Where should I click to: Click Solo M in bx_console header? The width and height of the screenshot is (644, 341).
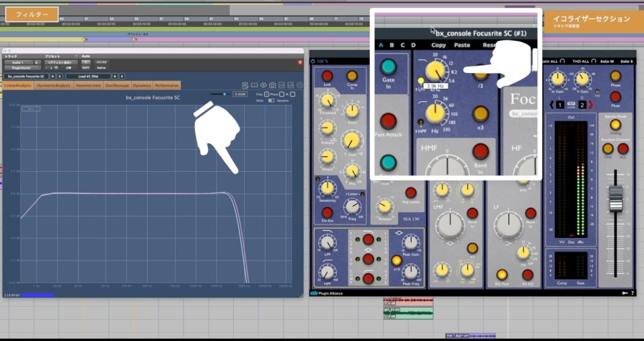point(607,61)
